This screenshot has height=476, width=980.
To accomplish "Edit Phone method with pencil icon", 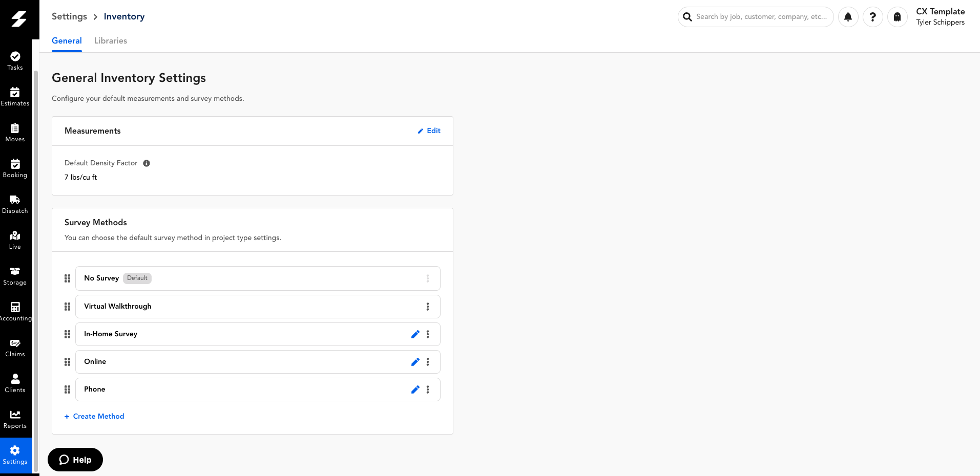I will (x=415, y=390).
